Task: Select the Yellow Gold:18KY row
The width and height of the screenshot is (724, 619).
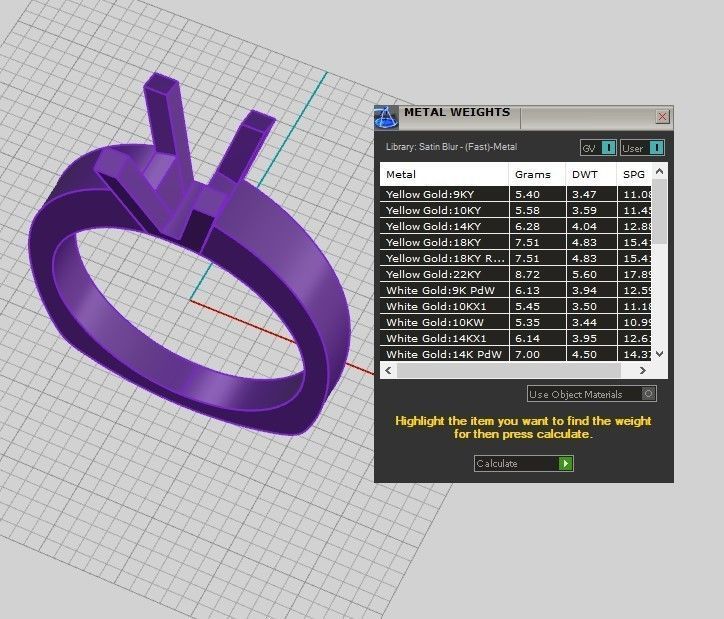Action: click(516, 242)
